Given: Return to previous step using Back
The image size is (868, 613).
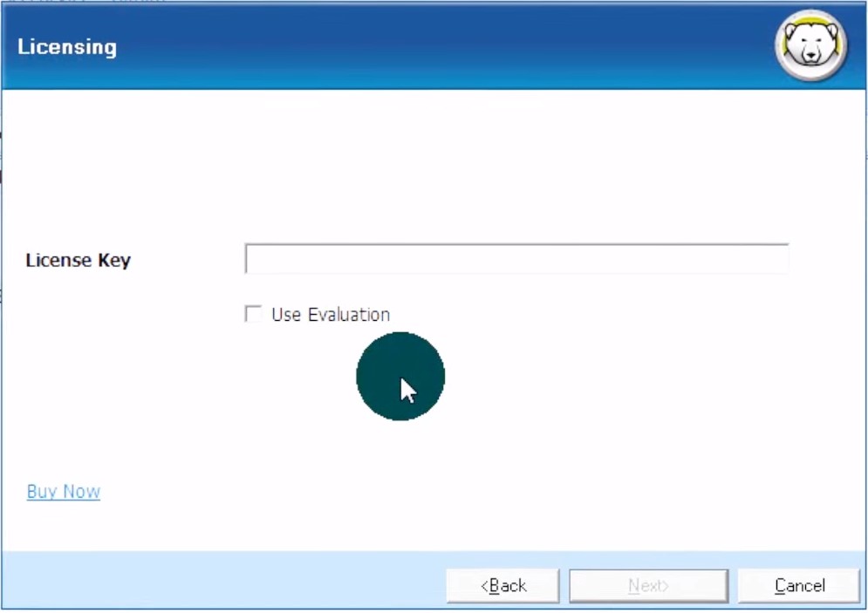Looking at the screenshot, I should pyautogui.click(x=502, y=586).
